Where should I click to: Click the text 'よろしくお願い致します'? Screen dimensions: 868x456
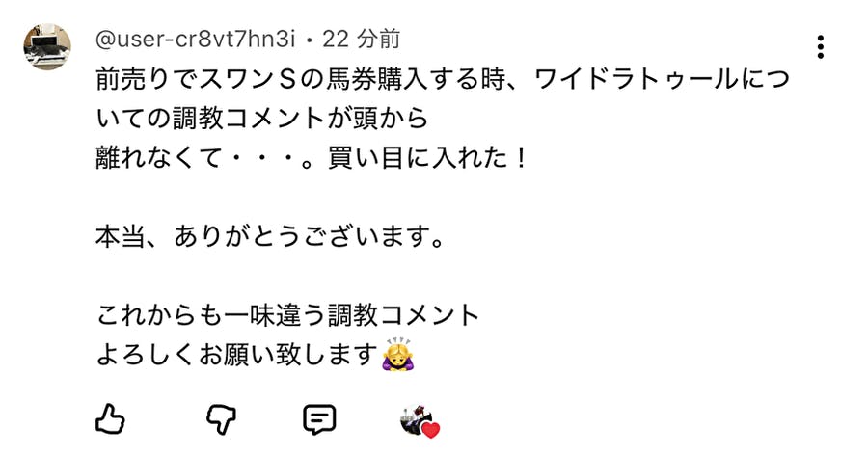237,355
